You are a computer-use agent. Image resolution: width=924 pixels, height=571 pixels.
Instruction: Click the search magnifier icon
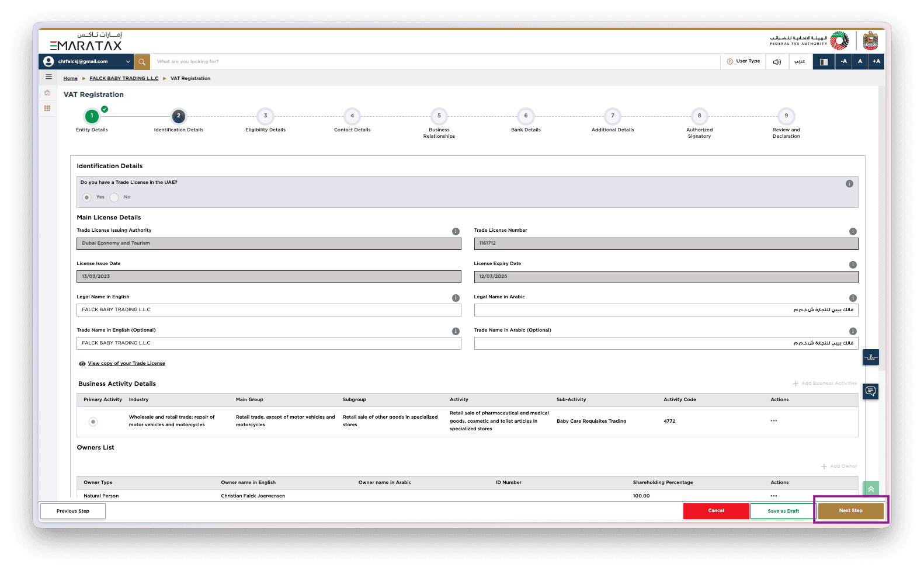142,61
